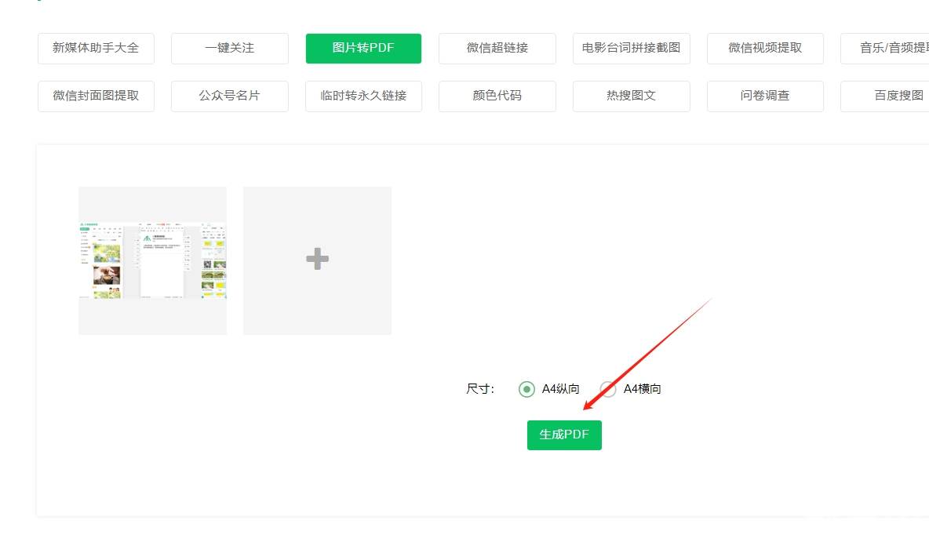This screenshot has height=560, width=929.
Task: Click the 尺寸 label text
Action: (479, 389)
